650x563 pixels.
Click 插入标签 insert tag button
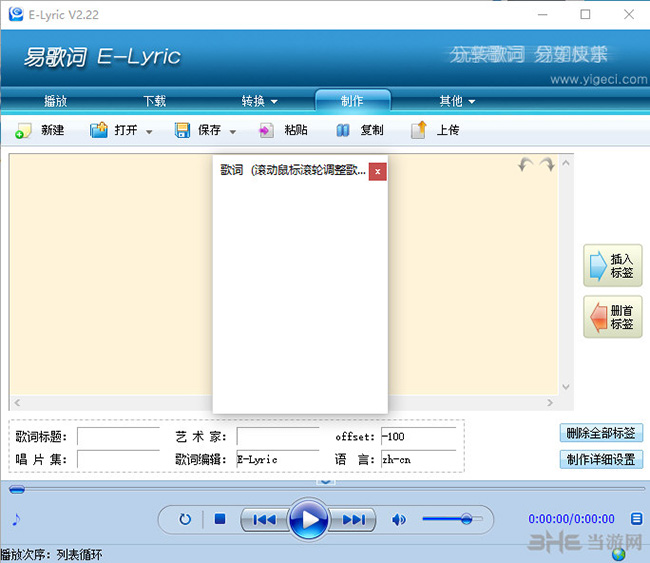click(613, 266)
